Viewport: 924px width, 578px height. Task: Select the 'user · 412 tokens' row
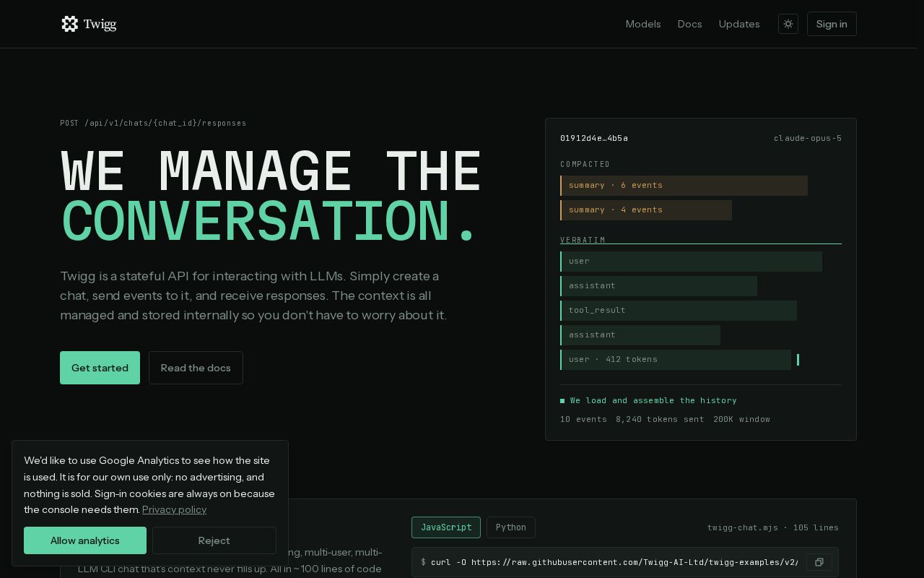(676, 360)
